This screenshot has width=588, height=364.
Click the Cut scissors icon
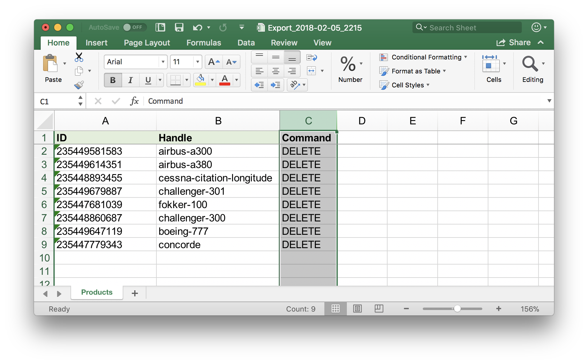[79, 57]
